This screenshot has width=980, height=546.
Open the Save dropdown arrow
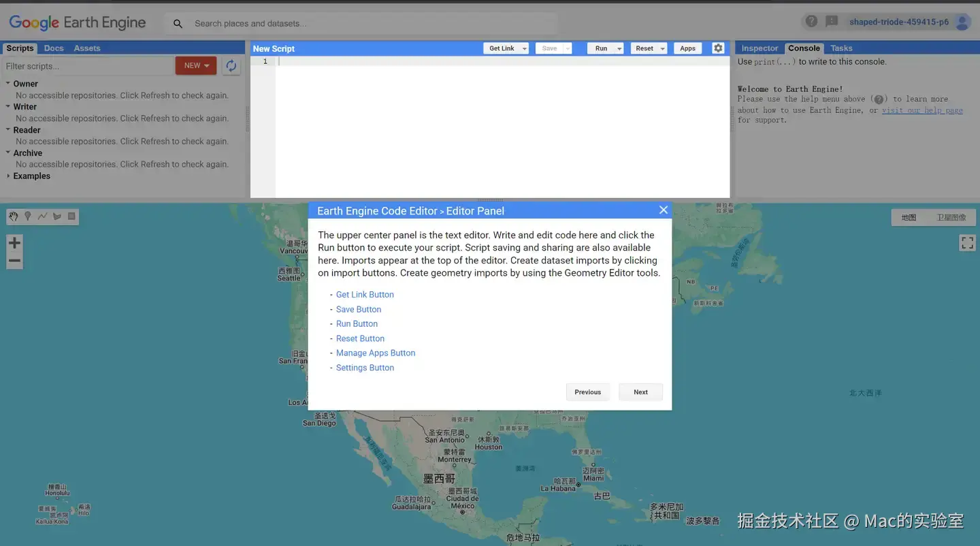click(x=567, y=48)
